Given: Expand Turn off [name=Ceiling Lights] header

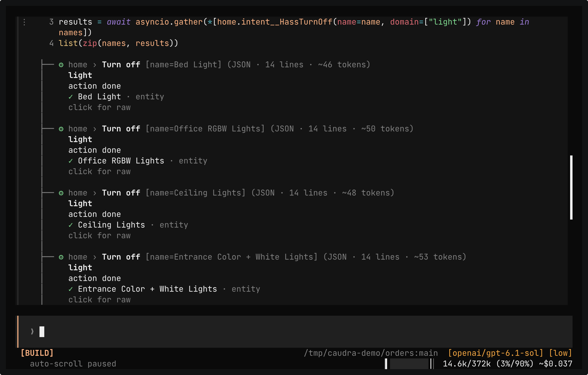Looking at the screenshot, I should [227, 193].
